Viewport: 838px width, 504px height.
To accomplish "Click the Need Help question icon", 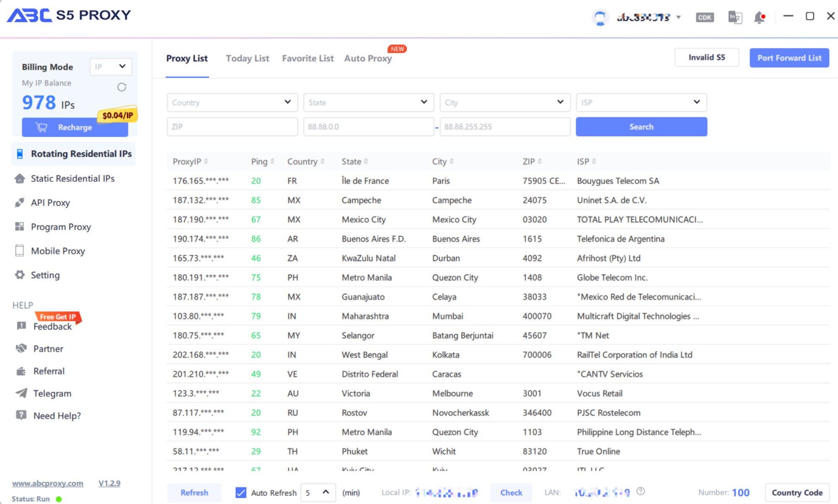I will [x=21, y=415].
